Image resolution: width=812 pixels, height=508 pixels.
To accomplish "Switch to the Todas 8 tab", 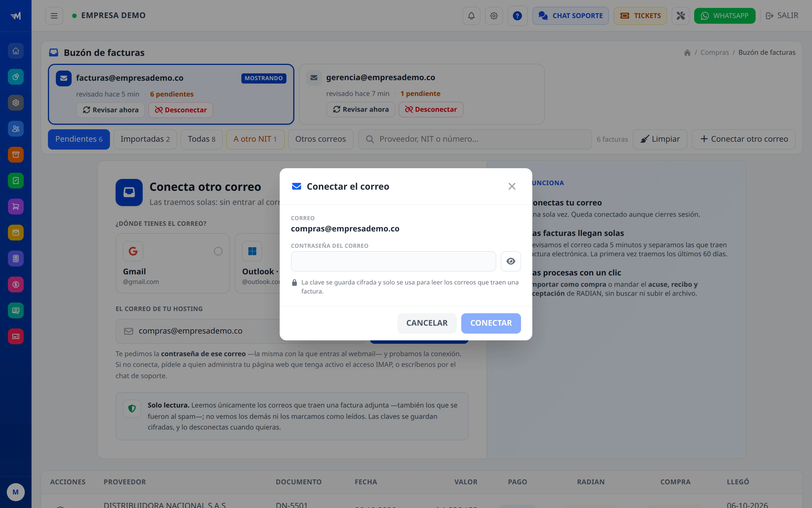I will [201, 139].
